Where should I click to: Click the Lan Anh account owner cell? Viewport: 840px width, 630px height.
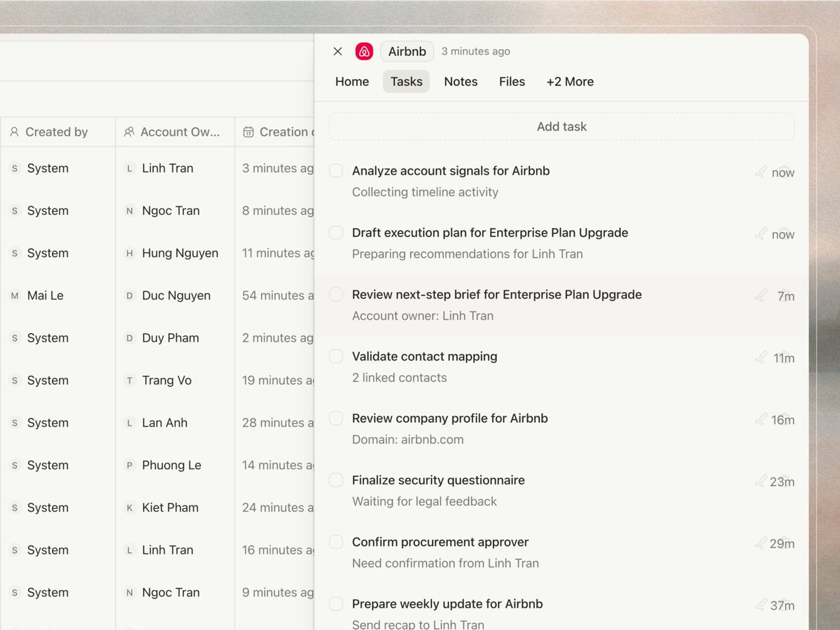pyautogui.click(x=175, y=423)
